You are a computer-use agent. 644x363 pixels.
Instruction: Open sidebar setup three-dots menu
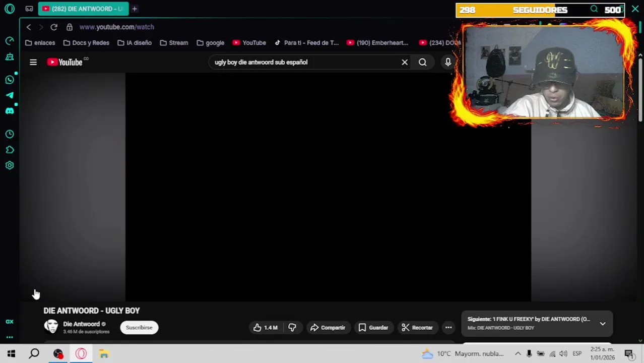click(x=10, y=337)
